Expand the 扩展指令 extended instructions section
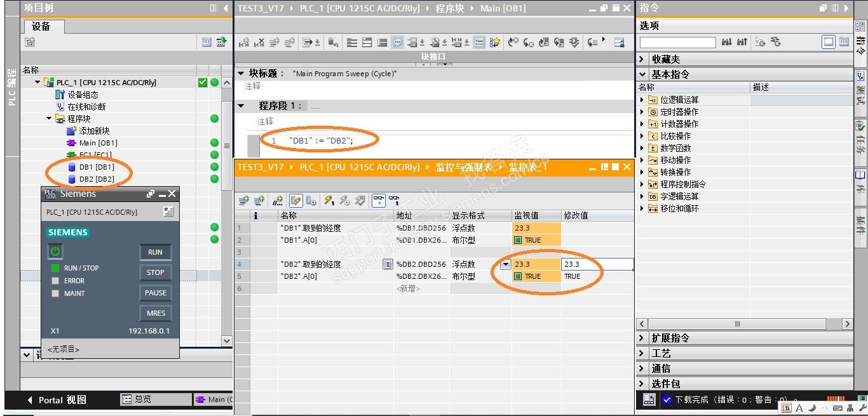Viewport: 868px width, 416px height. click(642, 338)
